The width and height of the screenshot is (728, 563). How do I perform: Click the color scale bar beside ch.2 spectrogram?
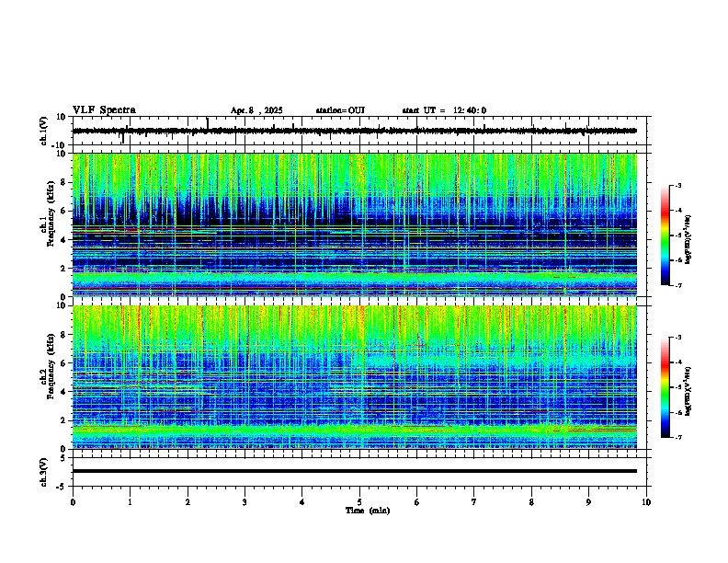(665, 387)
